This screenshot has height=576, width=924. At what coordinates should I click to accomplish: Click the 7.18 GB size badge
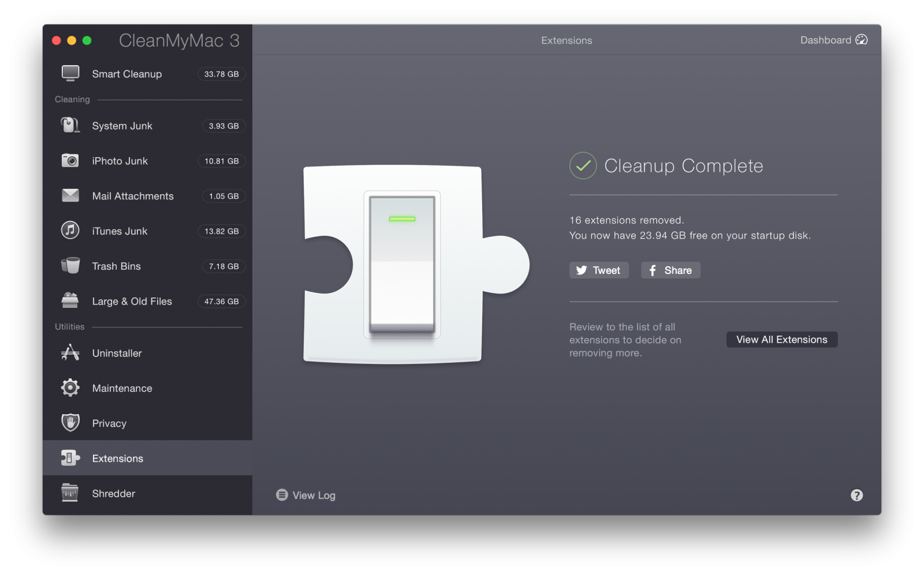point(223,266)
